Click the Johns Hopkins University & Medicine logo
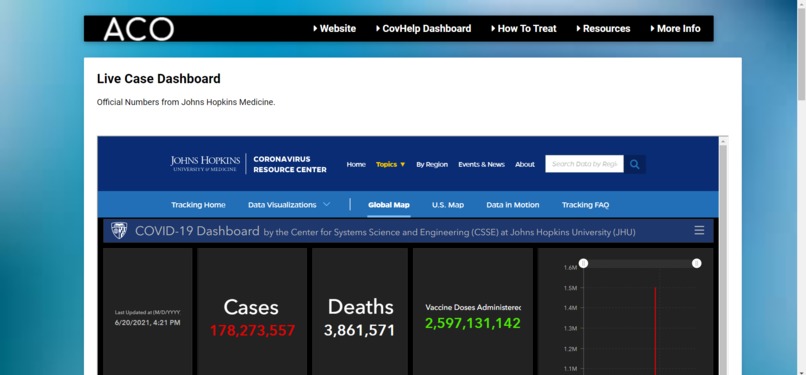Viewport: 806px width, 375px height. click(205, 163)
